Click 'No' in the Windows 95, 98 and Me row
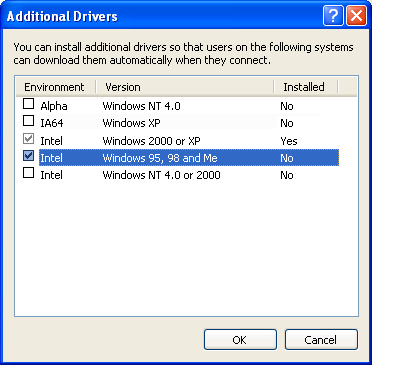 [x=287, y=158]
